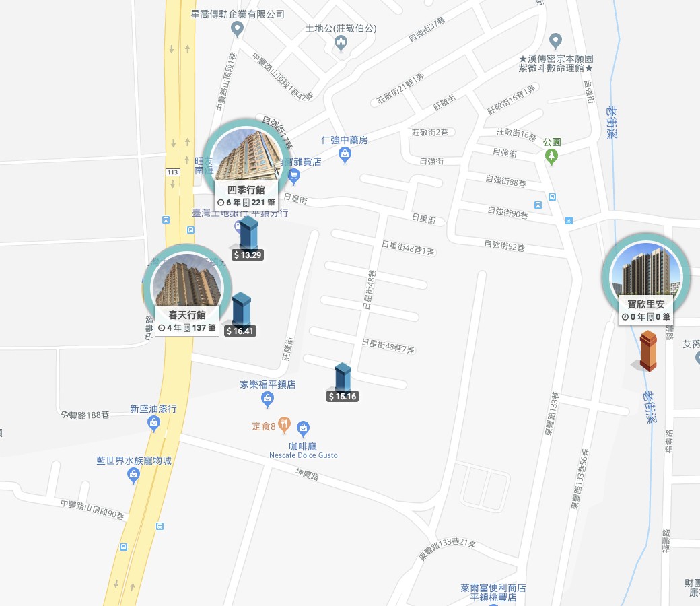Click the 坤慶路 street label
700x606 pixels.
pyautogui.click(x=308, y=474)
